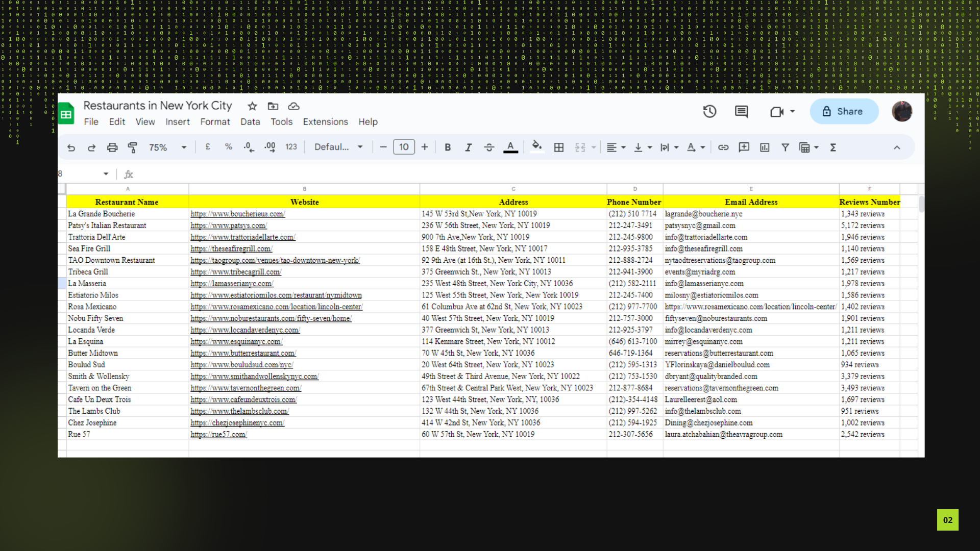Open the fill color paint bucket
The image size is (980, 551).
(536, 147)
